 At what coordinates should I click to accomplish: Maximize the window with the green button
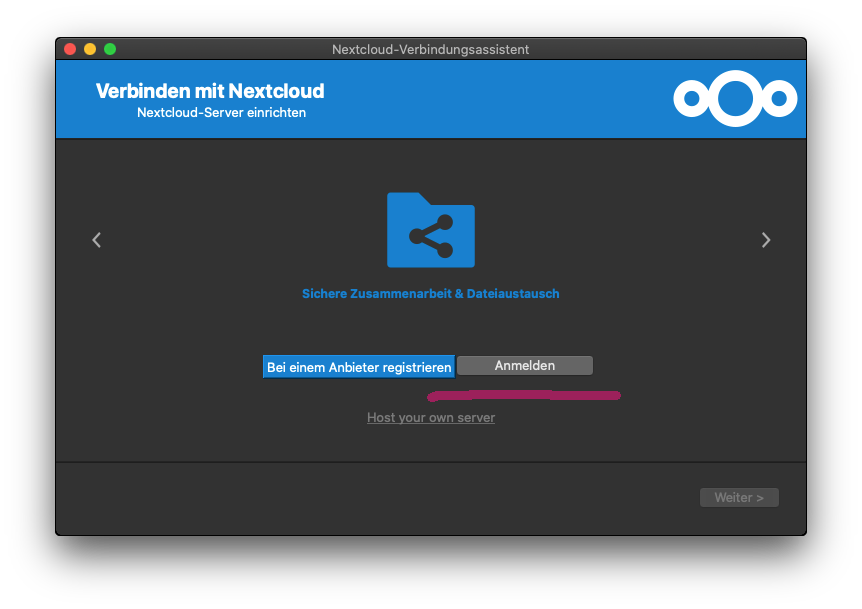point(110,49)
